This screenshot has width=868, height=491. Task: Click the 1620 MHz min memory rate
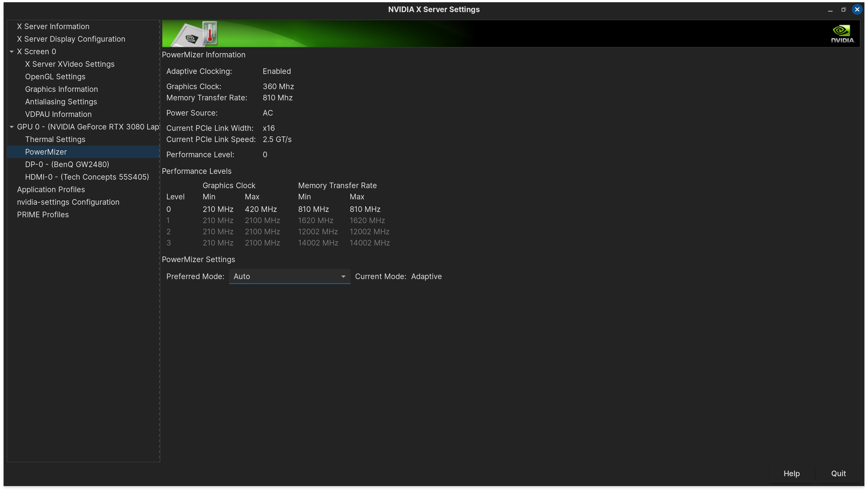click(316, 220)
